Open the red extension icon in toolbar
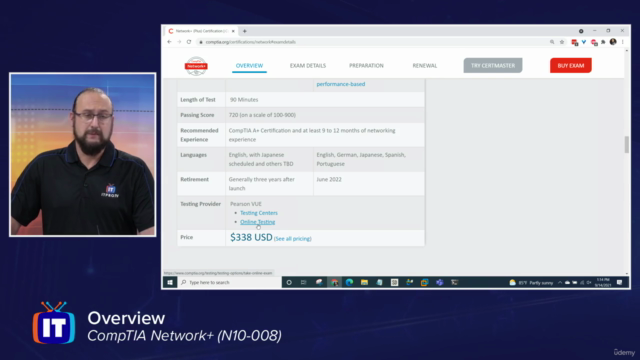The width and height of the screenshot is (640, 360). tap(575, 42)
